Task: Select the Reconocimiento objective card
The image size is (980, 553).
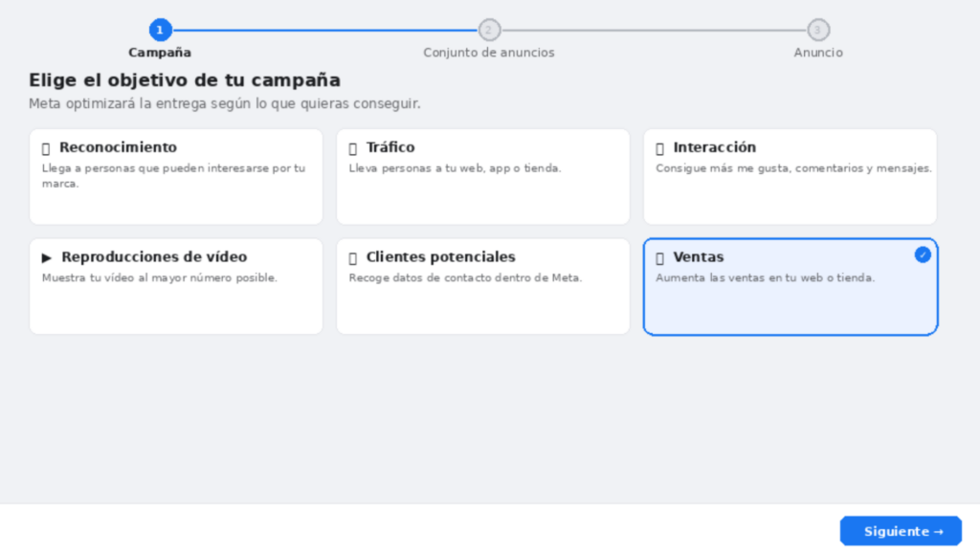Action: point(176,177)
